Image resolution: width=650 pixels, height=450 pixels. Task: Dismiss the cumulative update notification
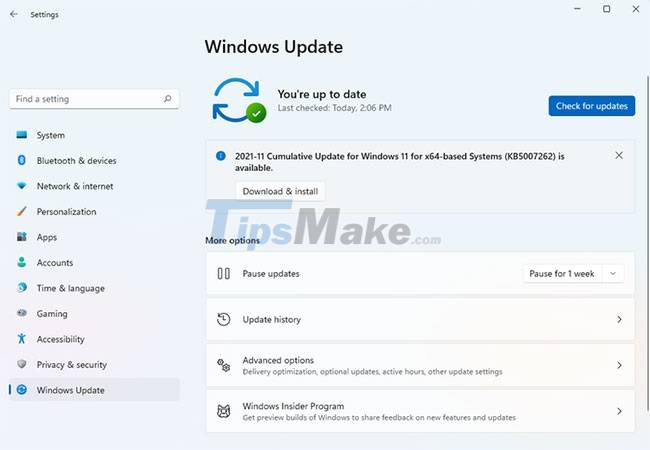point(619,155)
